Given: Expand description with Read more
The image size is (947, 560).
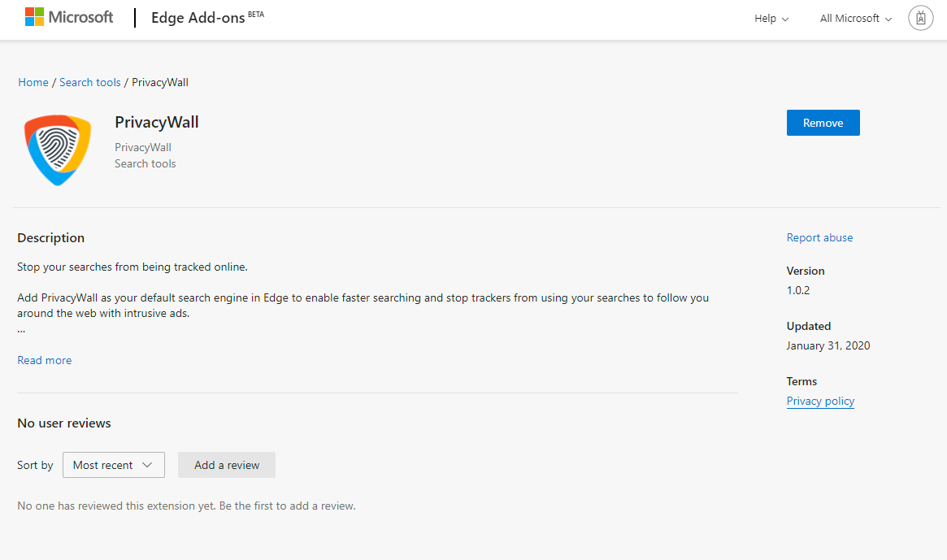Looking at the screenshot, I should point(45,360).
